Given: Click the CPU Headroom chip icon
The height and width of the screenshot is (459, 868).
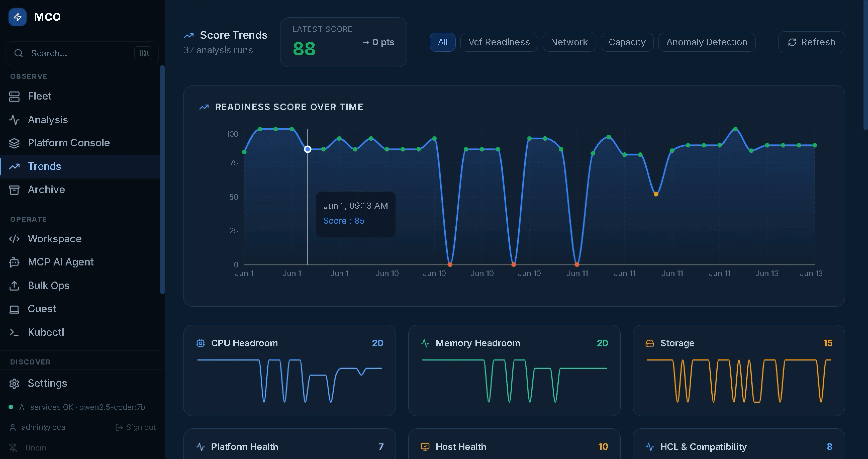Looking at the screenshot, I should pyautogui.click(x=201, y=343).
